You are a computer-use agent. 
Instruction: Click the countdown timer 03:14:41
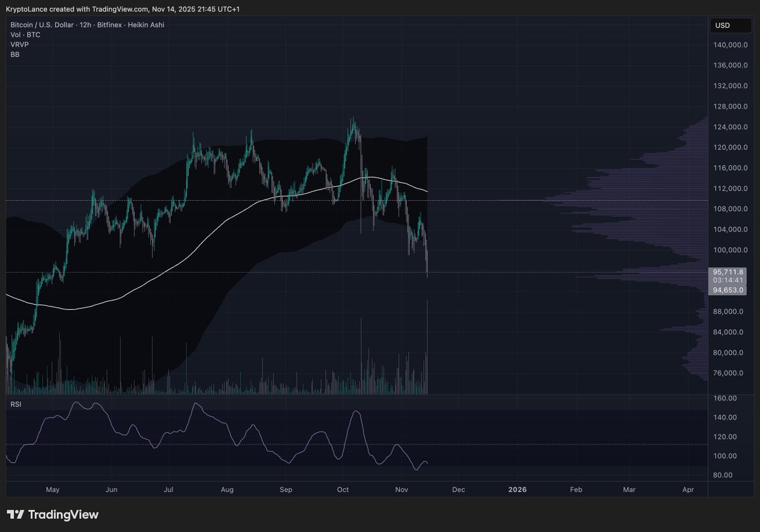(728, 280)
